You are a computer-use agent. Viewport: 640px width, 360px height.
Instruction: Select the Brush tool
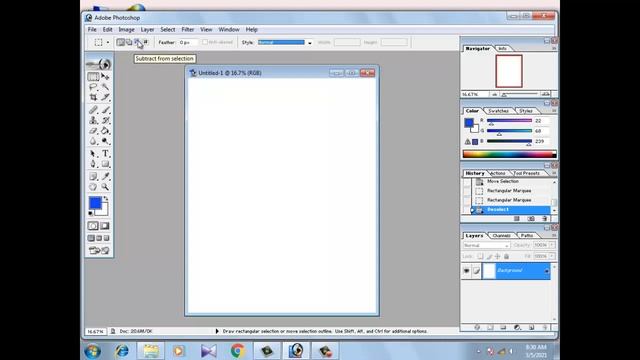point(105,110)
